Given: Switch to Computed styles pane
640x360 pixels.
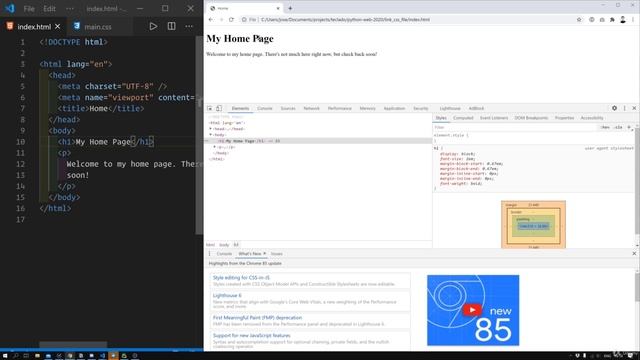Looking at the screenshot, I should tap(463, 118).
